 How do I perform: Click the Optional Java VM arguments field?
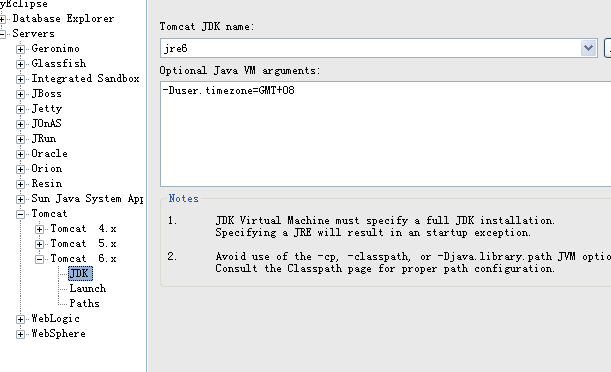click(x=385, y=134)
